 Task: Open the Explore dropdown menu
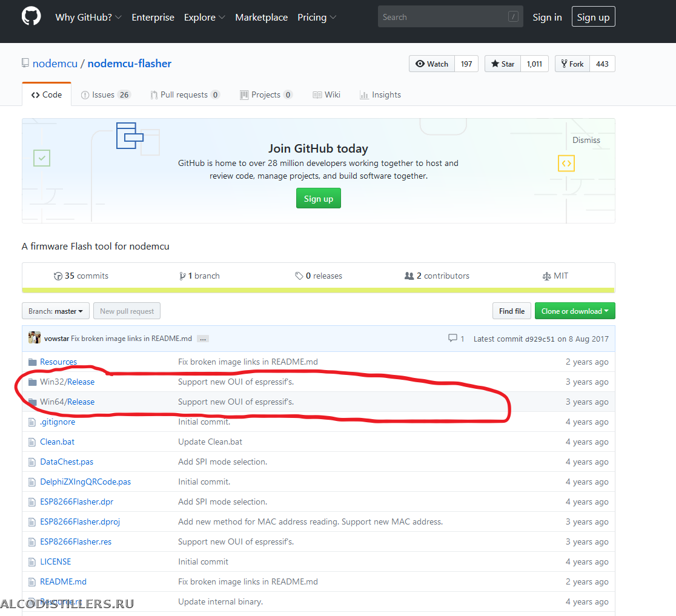(204, 17)
